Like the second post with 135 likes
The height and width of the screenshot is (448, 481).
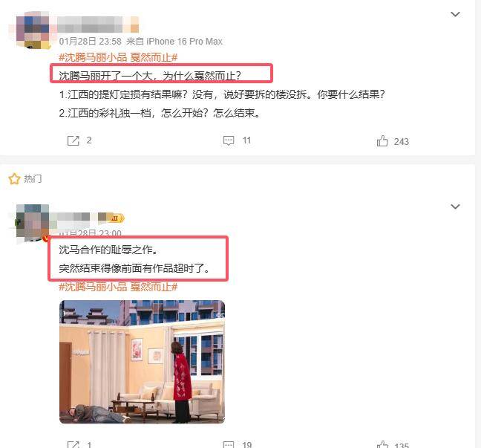(382, 444)
